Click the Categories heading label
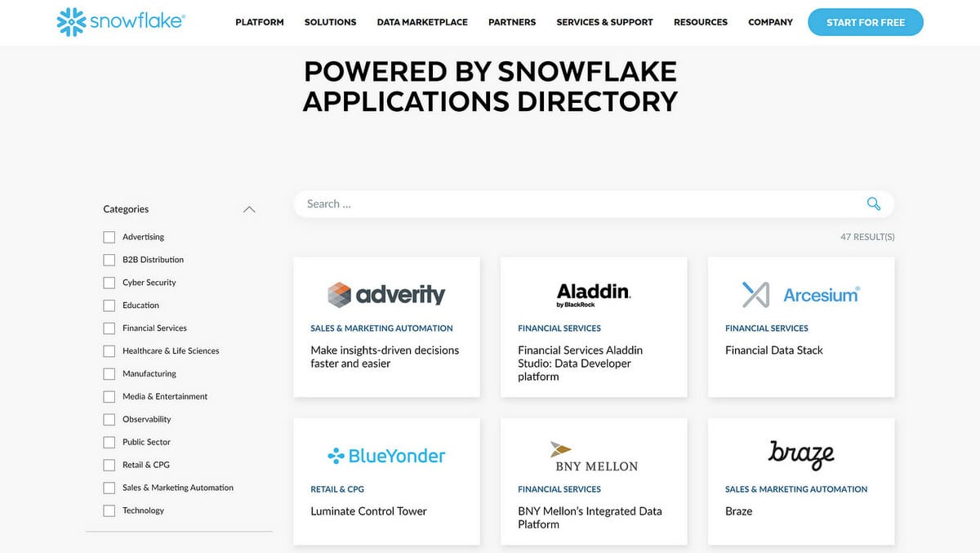This screenshot has height=553, width=980. [126, 209]
